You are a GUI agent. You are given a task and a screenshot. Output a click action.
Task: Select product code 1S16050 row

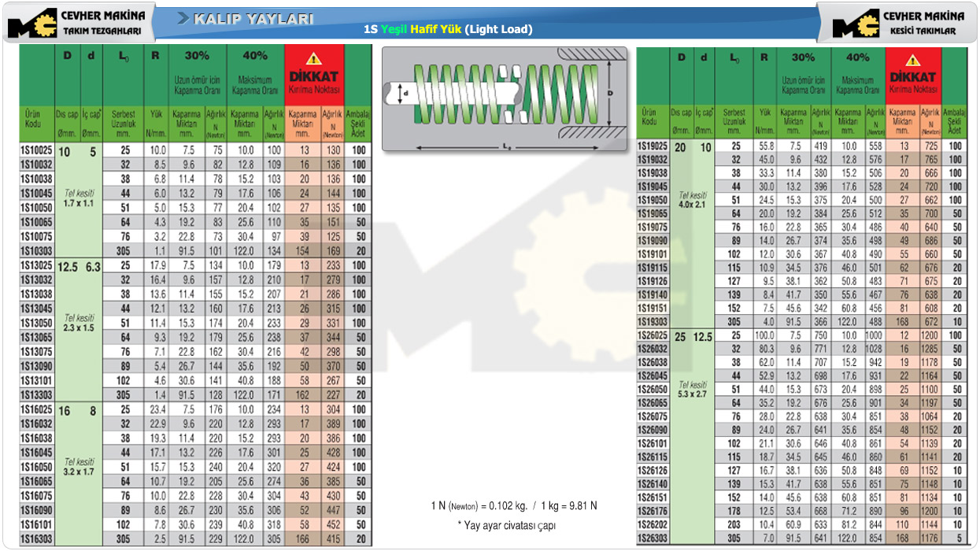click(x=37, y=466)
